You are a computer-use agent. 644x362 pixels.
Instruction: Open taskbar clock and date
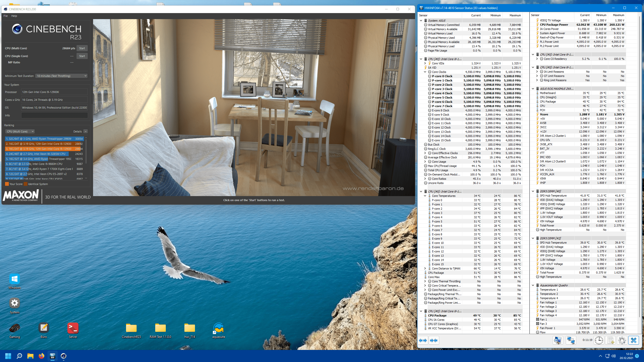tap(626, 356)
